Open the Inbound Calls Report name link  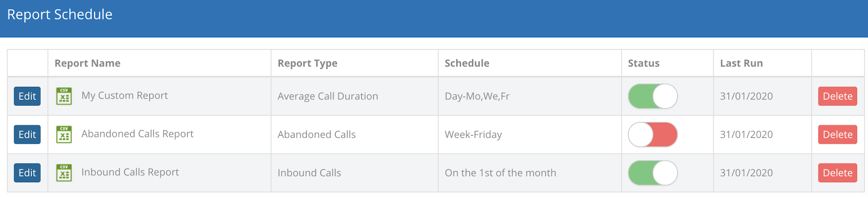pyautogui.click(x=130, y=172)
